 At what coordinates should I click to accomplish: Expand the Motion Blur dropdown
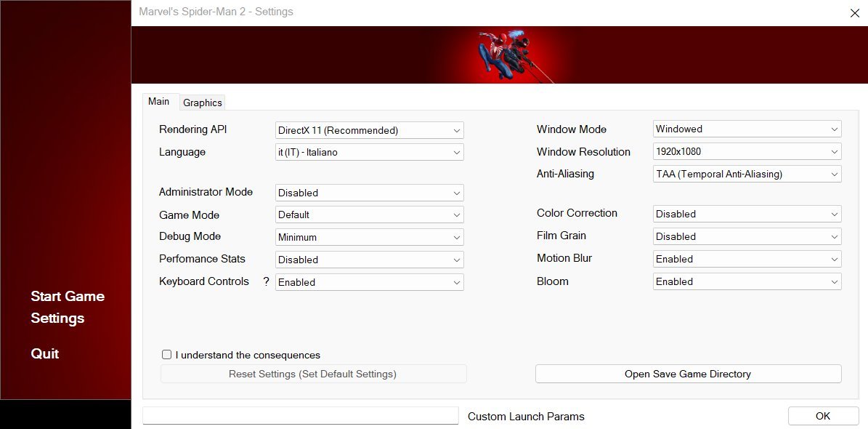pyautogui.click(x=747, y=259)
